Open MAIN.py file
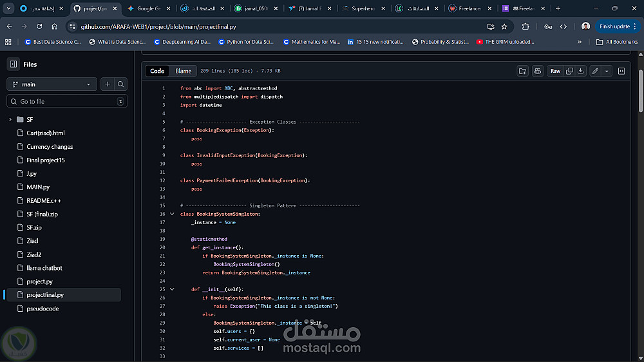The width and height of the screenshot is (644, 362). click(38, 187)
